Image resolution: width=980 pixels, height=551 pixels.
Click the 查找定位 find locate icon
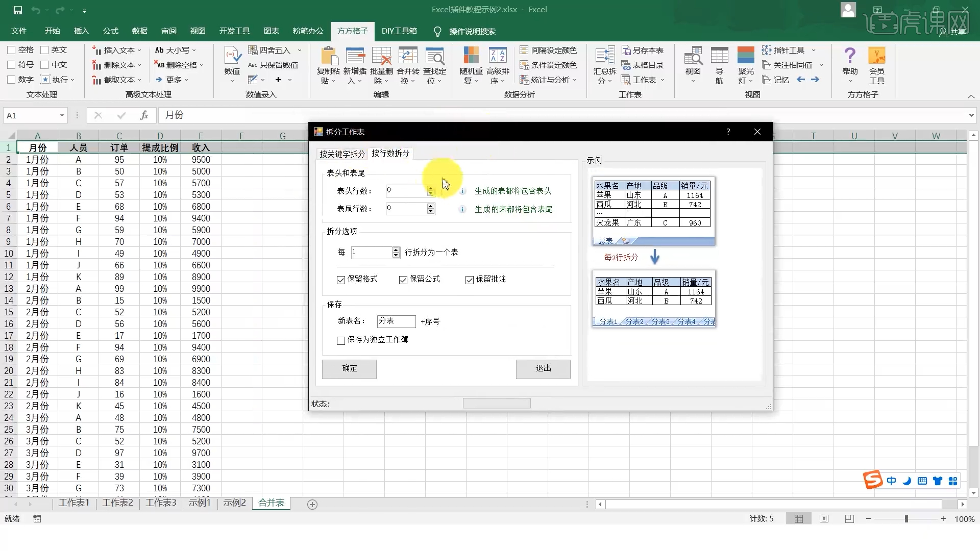(x=434, y=56)
